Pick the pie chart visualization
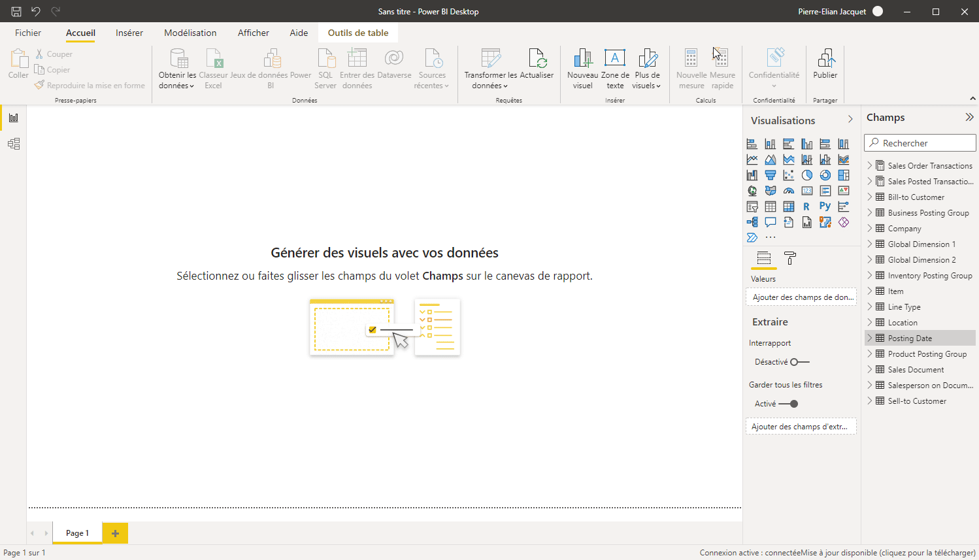The image size is (979, 560). pos(807,175)
